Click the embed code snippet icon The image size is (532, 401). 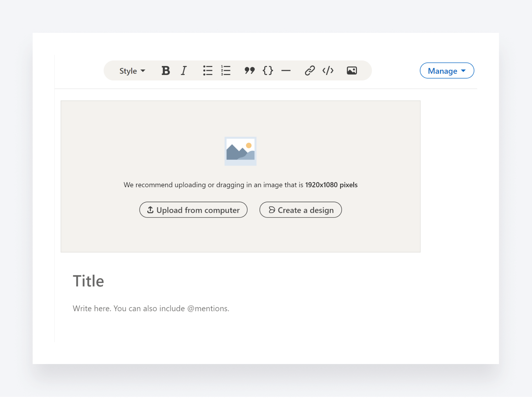click(x=328, y=71)
